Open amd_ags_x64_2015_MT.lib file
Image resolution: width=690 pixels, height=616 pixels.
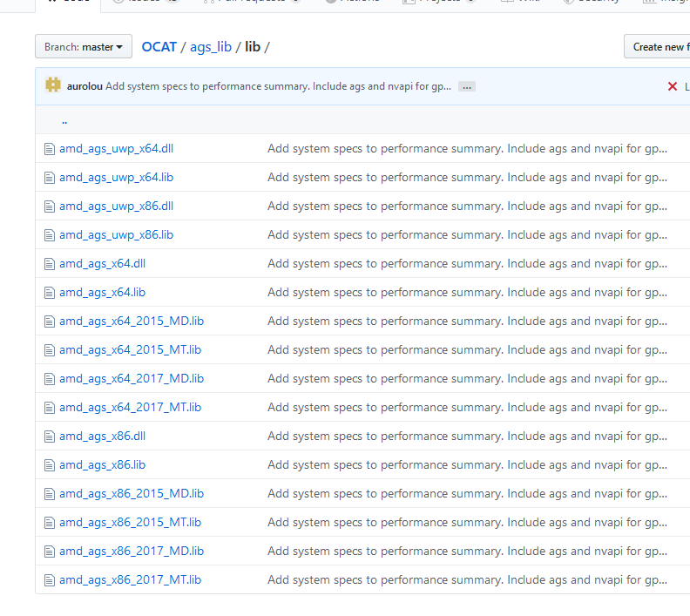coord(131,349)
